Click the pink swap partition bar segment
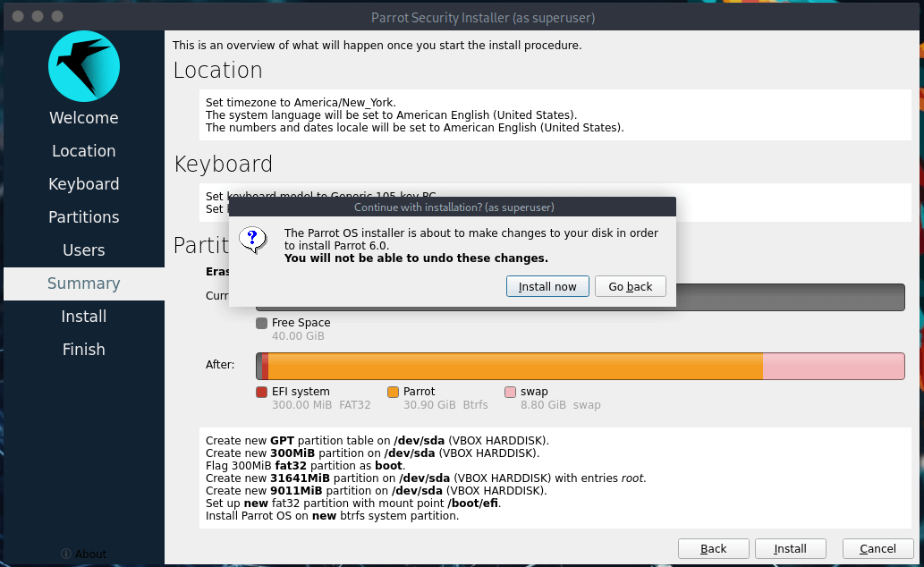This screenshot has width=924, height=567. pos(834,366)
